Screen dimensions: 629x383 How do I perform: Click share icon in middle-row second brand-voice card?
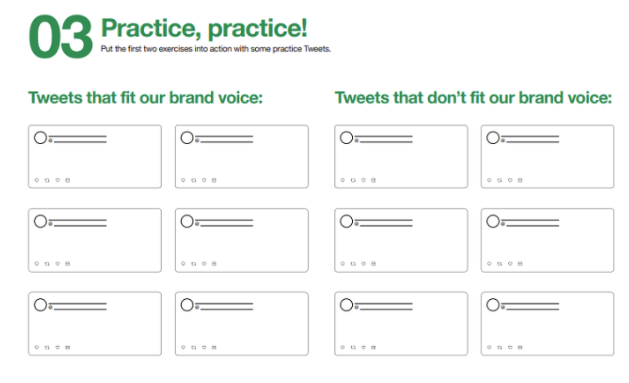tap(214, 263)
